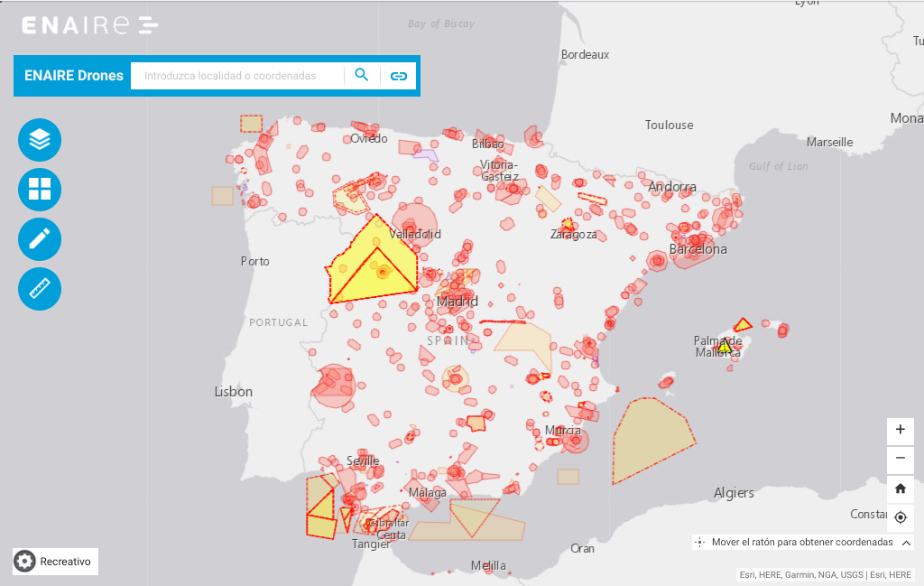Click the ENAIRE Drones label
Screen dimensions: 924x586
(x=72, y=76)
